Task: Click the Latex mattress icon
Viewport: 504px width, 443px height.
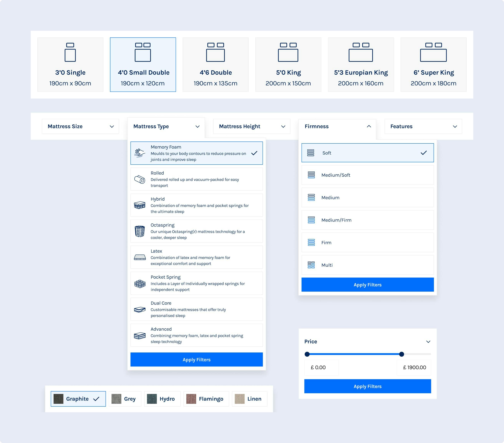Action: tap(140, 257)
